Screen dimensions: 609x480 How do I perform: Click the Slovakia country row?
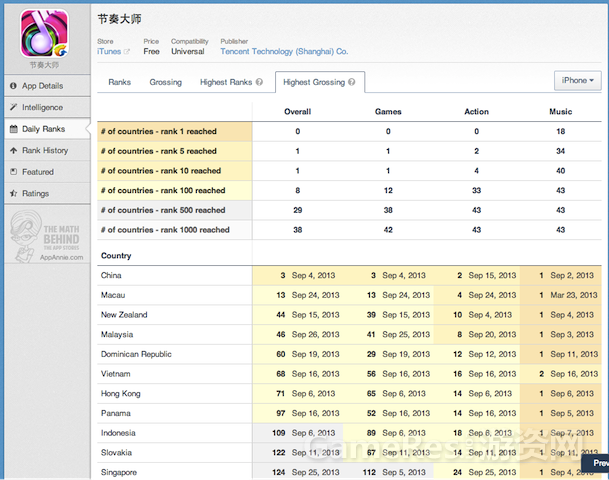point(349,453)
